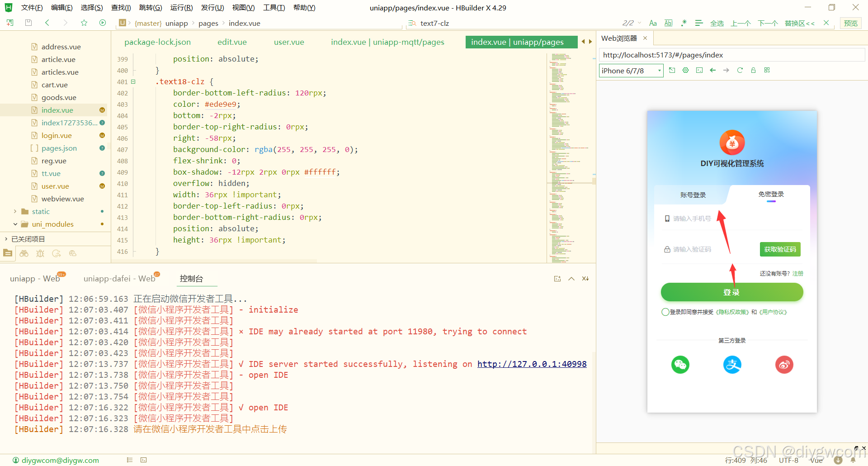Tick the privacy policy agreement radio
This screenshot has width=868, height=466.
pos(665,312)
